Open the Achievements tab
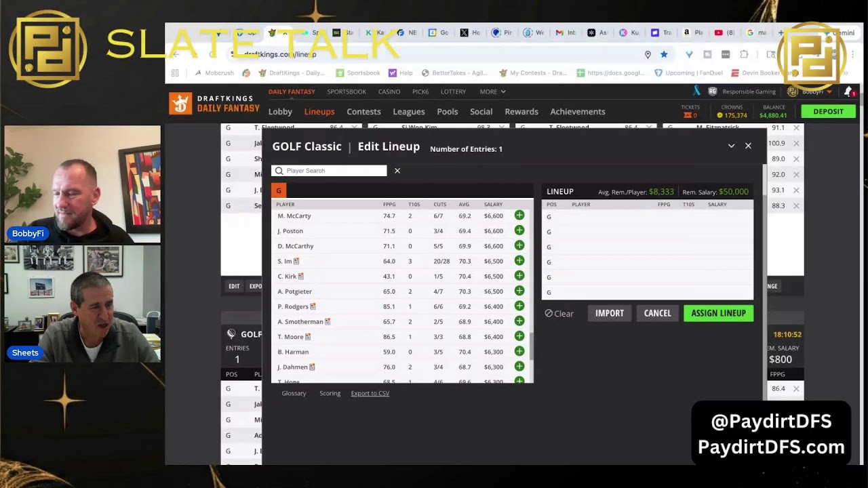868x488 pixels. click(578, 112)
